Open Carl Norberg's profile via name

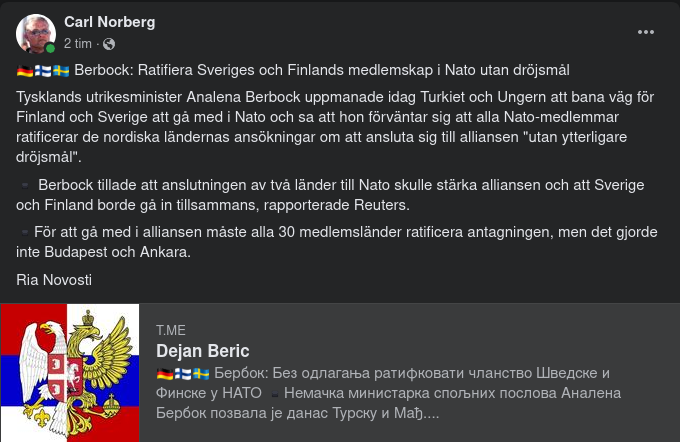point(109,22)
